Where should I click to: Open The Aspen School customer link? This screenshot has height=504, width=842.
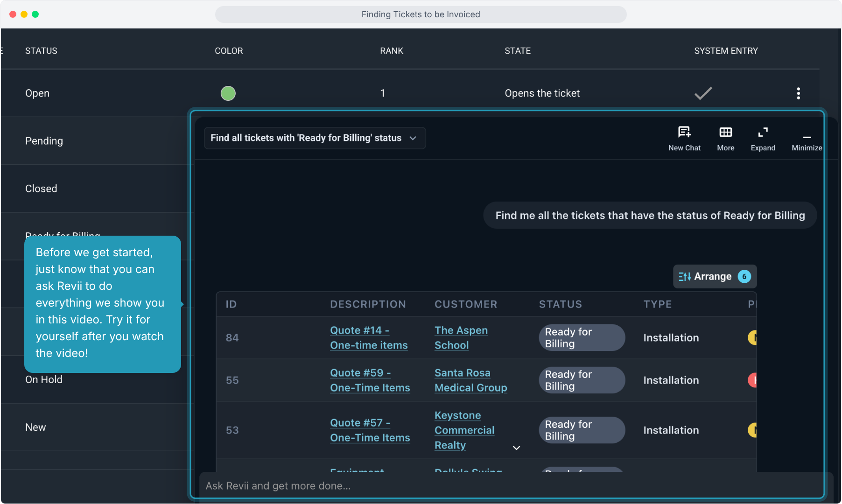click(x=461, y=338)
